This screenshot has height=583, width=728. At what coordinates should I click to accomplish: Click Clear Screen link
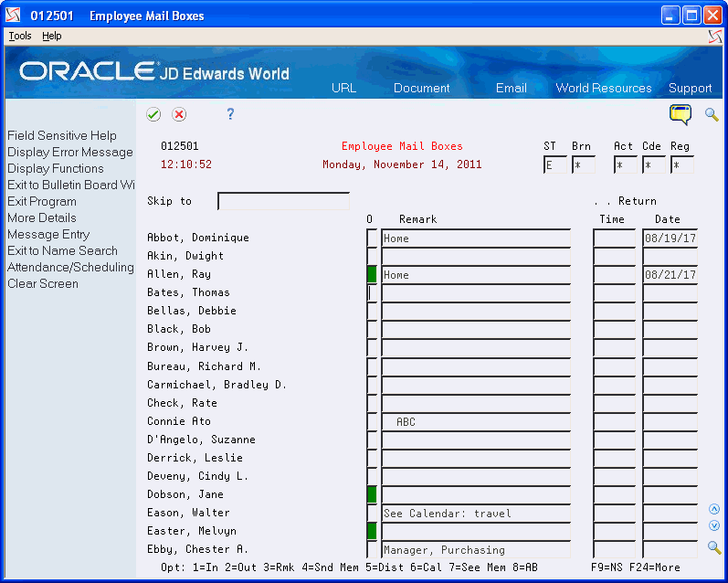[43, 283]
